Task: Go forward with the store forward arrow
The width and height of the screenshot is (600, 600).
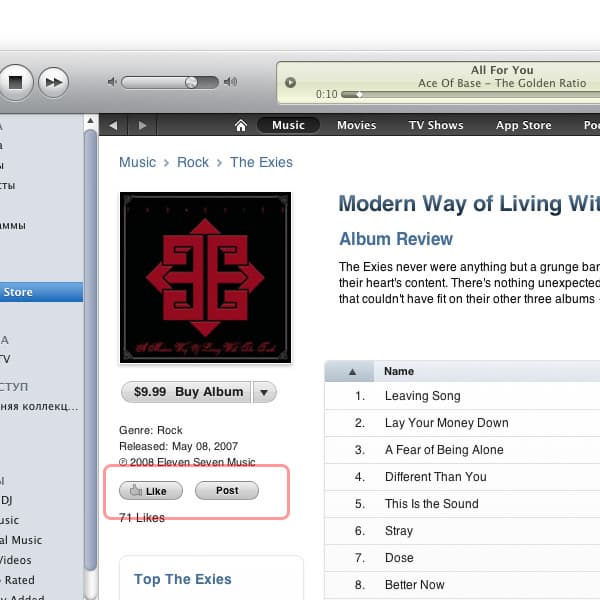Action: pyautogui.click(x=142, y=125)
